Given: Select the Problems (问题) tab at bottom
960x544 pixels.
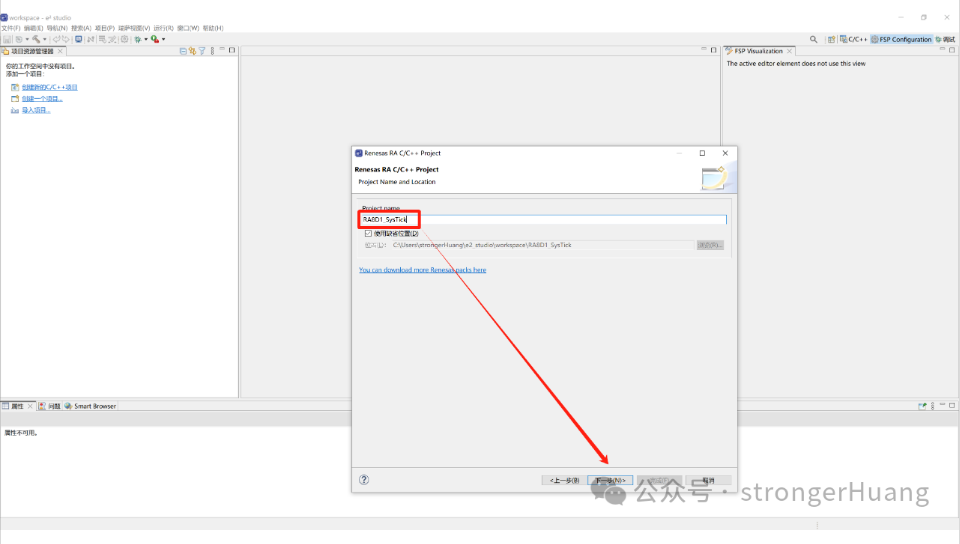Looking at the screenshot, I should [x=50, y=406].
